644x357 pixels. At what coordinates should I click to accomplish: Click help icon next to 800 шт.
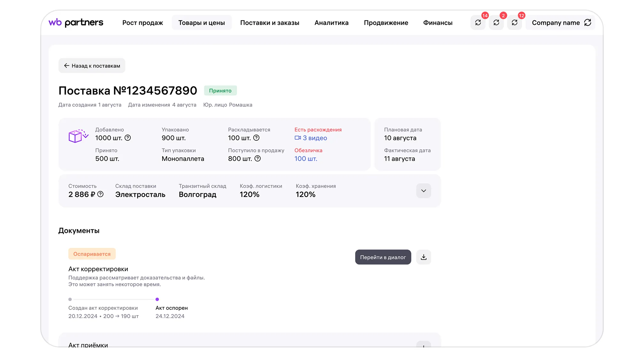257,159
